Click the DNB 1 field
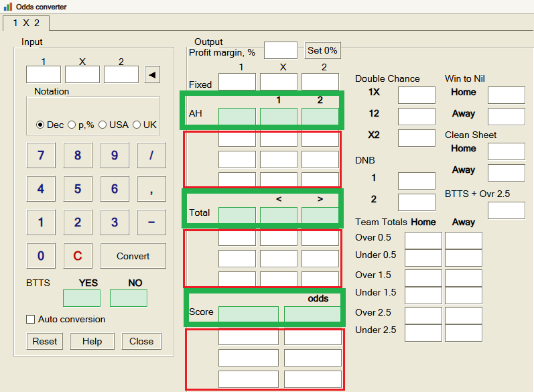534x392 pixels. 417,181
